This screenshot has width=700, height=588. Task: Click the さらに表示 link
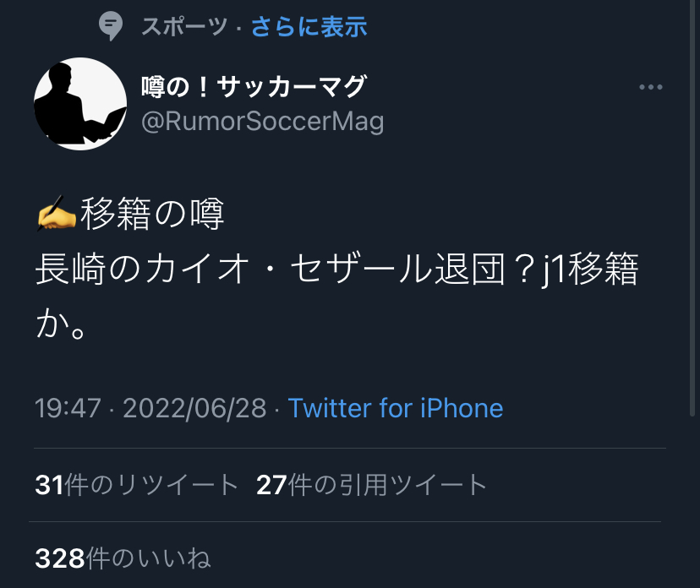(x=309, y=26)
